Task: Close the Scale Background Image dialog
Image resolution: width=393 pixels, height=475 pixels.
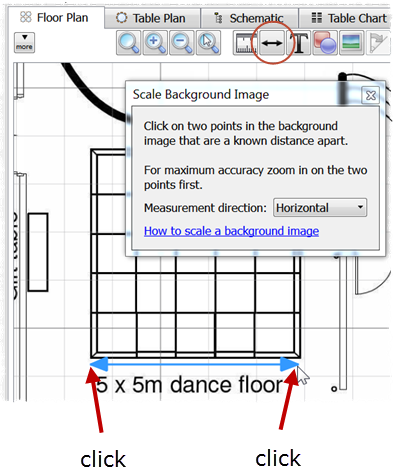Action: pos(371,95)
